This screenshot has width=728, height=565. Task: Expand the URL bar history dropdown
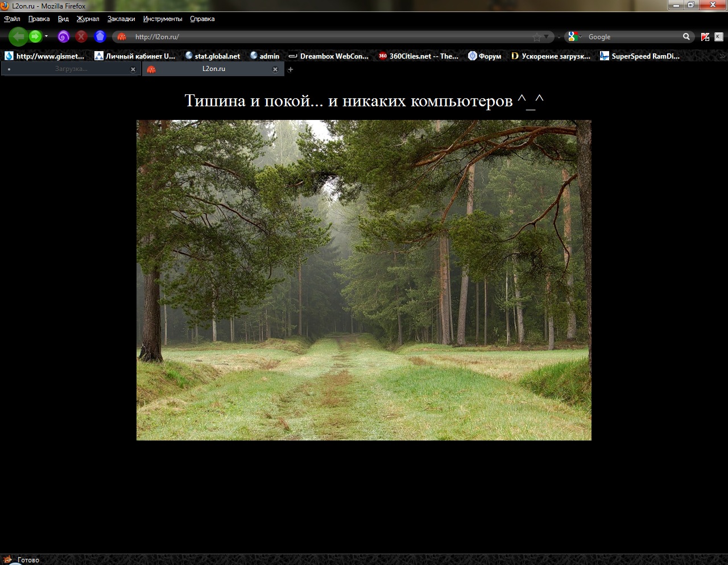[x=547, y=37]
